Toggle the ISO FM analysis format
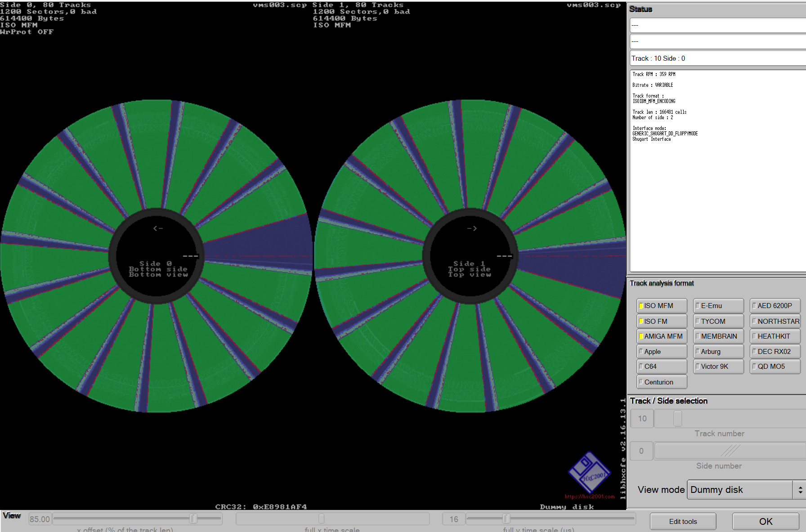Screen dimensions: 806x532 pos(662,321)
